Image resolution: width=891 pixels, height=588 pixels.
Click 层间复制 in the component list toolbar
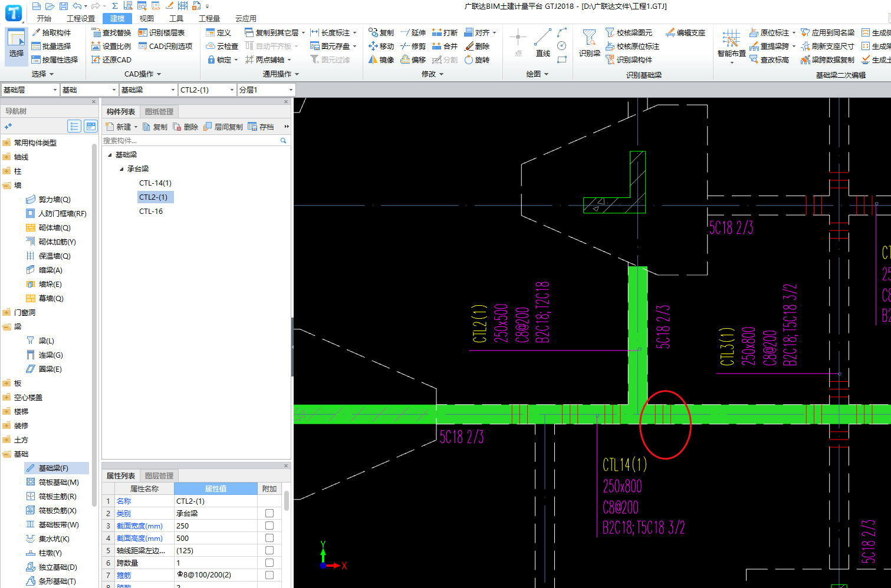tap(223, 127)
